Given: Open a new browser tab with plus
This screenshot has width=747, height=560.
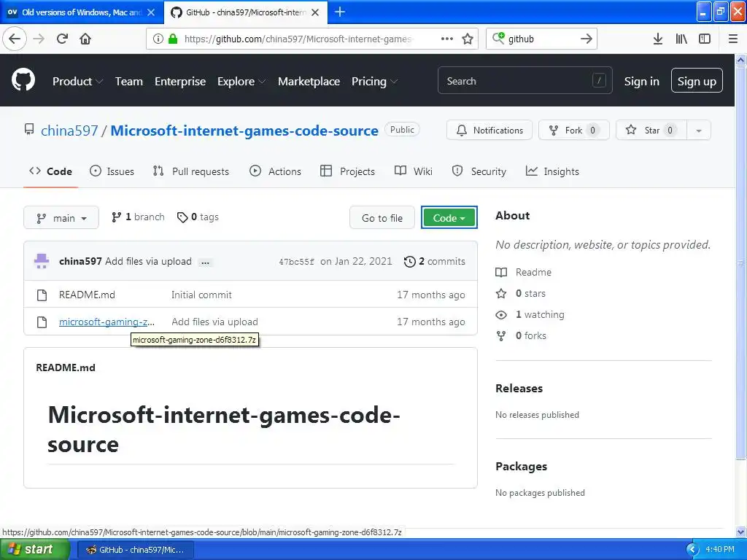Looking at the screenshot, I should coord(340,12).
